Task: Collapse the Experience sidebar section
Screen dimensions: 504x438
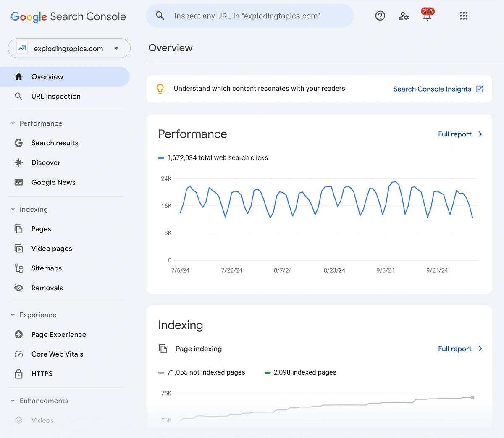Action: click(13, 315)
